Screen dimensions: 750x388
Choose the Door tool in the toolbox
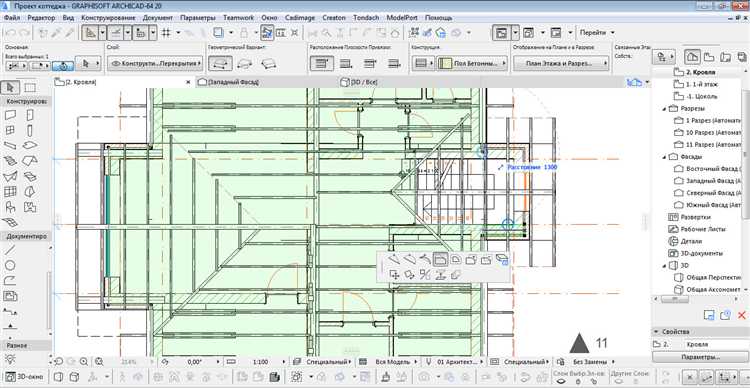click(30, 115)
